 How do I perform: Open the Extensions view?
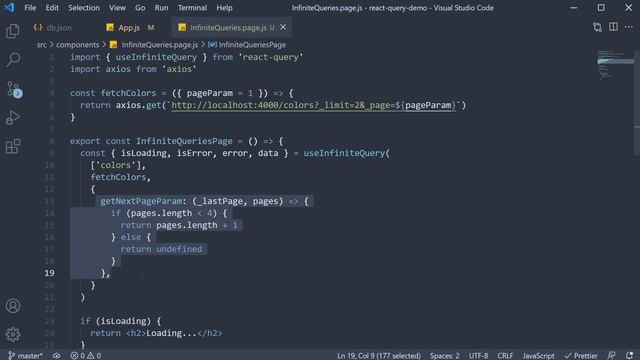(13, 146)
